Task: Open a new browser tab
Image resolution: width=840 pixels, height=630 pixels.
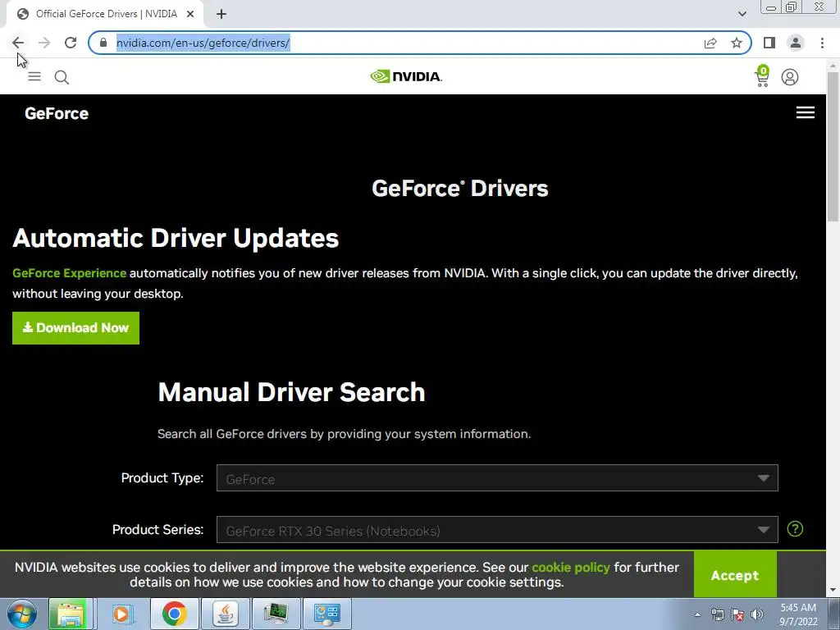Action: (x=221, y=15)
